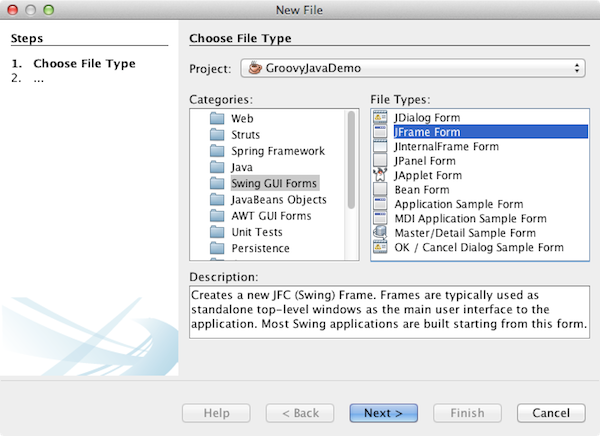This screenshot has width=600, height=436.
Task: Click the Categories list vertical scrollbar
Action: pos(352,160)
